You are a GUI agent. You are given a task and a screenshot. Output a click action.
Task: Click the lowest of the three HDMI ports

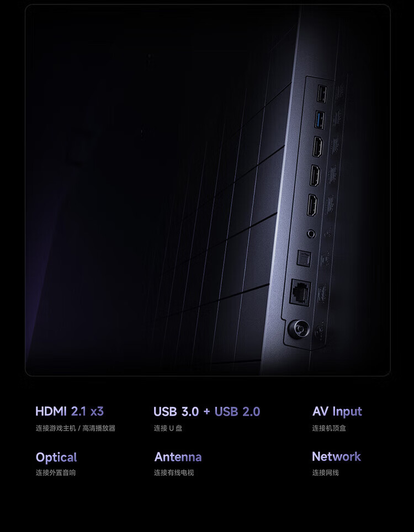(312, 205)
